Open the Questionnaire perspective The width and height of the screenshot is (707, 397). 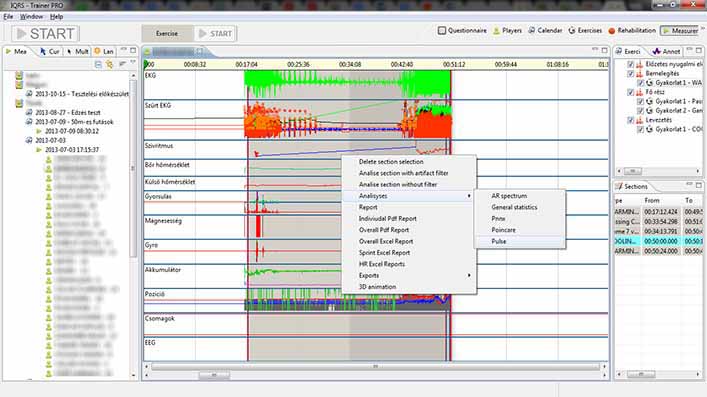click(x=462, y=31)
